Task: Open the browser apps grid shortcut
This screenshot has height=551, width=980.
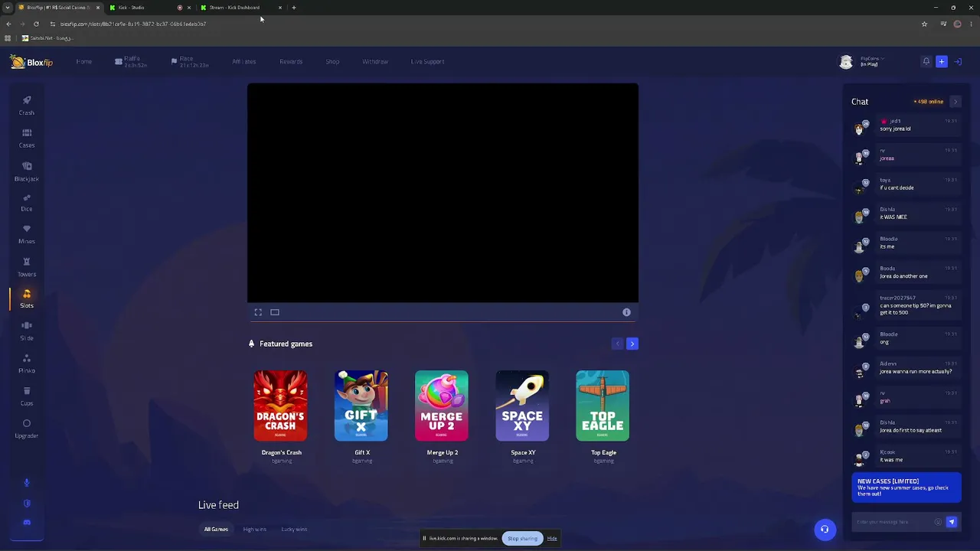Action: pos(8,38)
